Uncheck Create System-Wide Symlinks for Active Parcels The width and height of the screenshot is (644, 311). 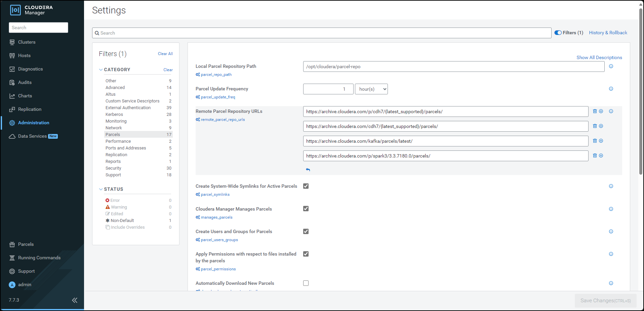tap(306, 186)
